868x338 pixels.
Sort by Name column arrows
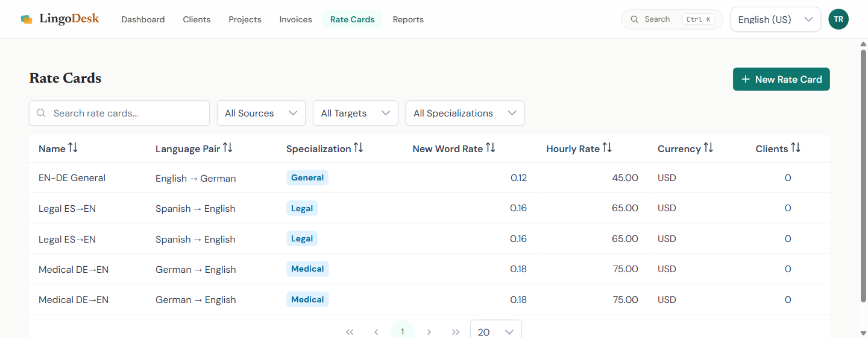coord(73,148)
